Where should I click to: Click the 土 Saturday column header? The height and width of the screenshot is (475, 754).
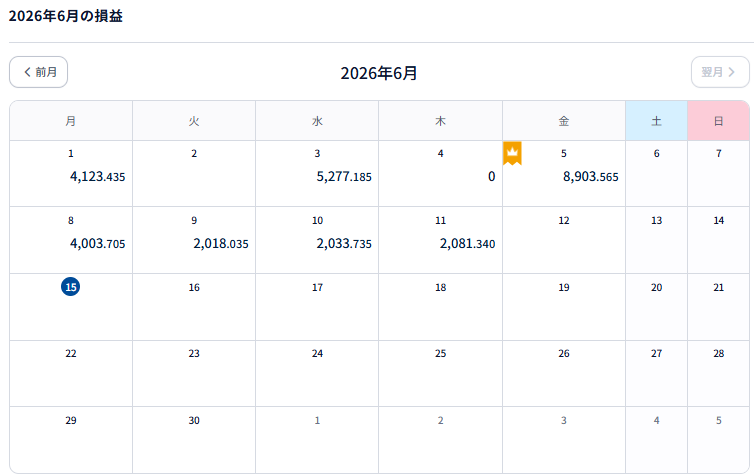[656, 121]
